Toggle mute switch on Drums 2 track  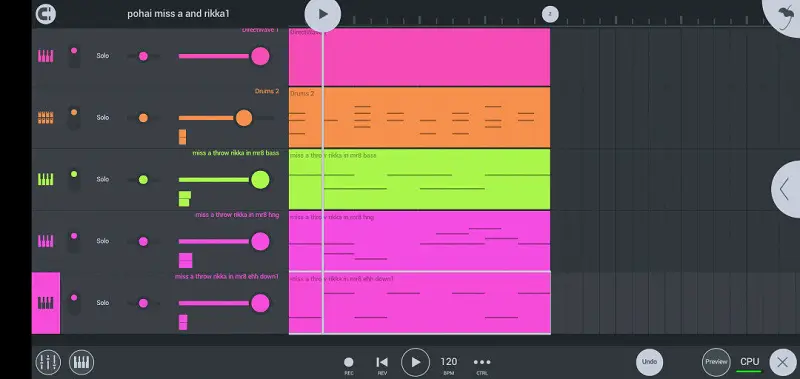coord(74,118)
